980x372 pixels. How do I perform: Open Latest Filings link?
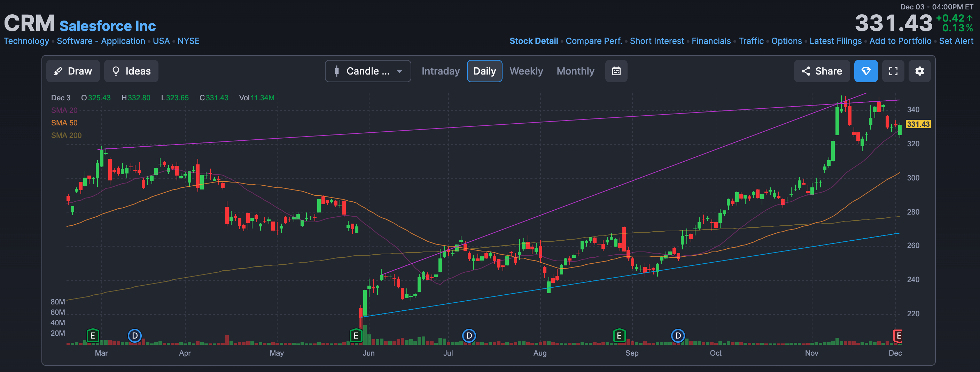click(x=835, y=41)
